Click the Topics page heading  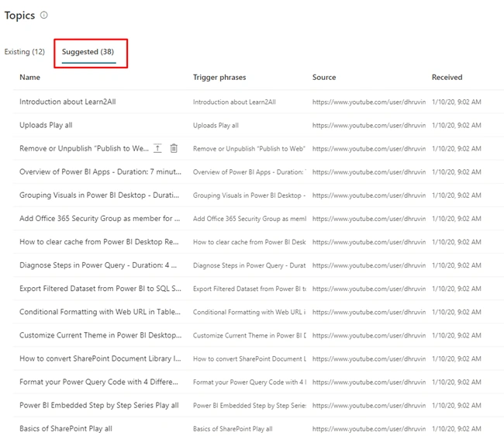click(19, 15)
